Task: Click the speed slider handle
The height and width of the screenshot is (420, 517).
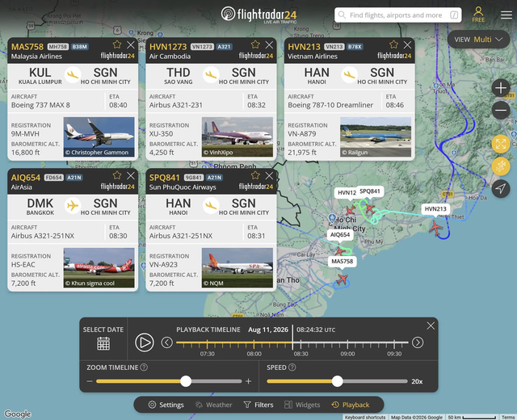Action: [337, 381]
